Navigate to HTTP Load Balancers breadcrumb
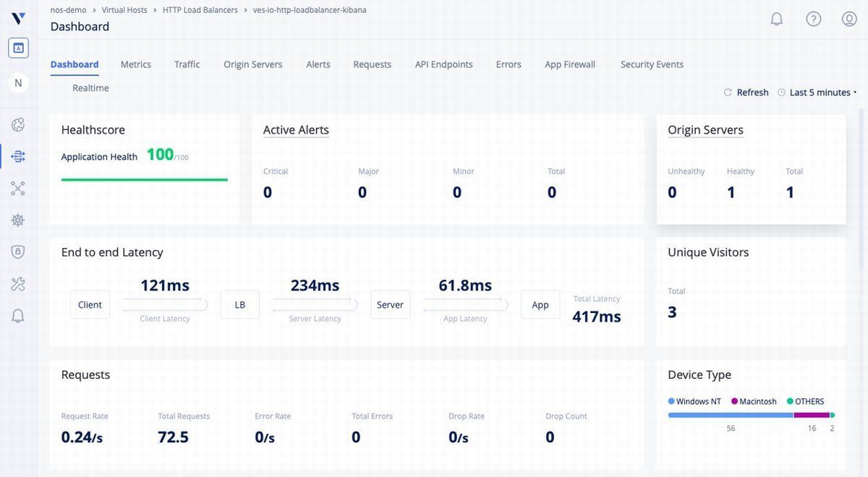This screenshot has width=868, height=477. tap(200, 10)
